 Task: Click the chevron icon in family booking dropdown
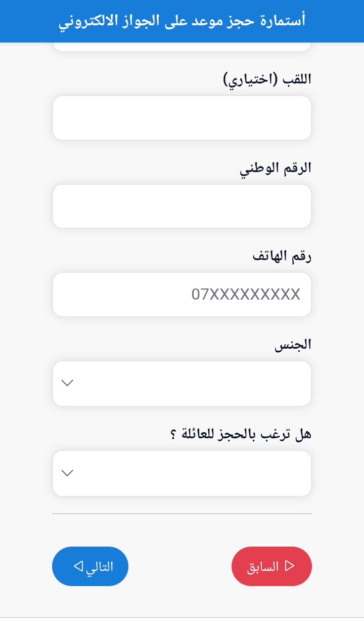click(x=67, y=473)
